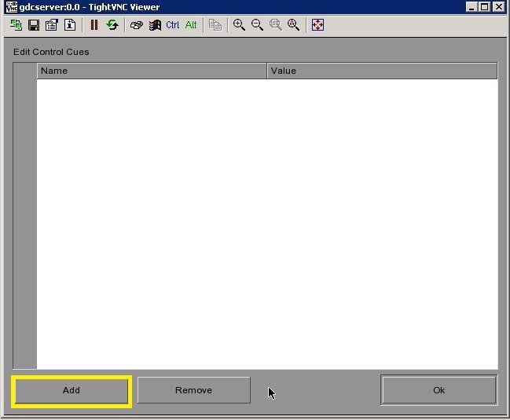This screenshot has height=420, width=510.
Task: Zoom out with magnifier minus icon
Action: point(257,25)
